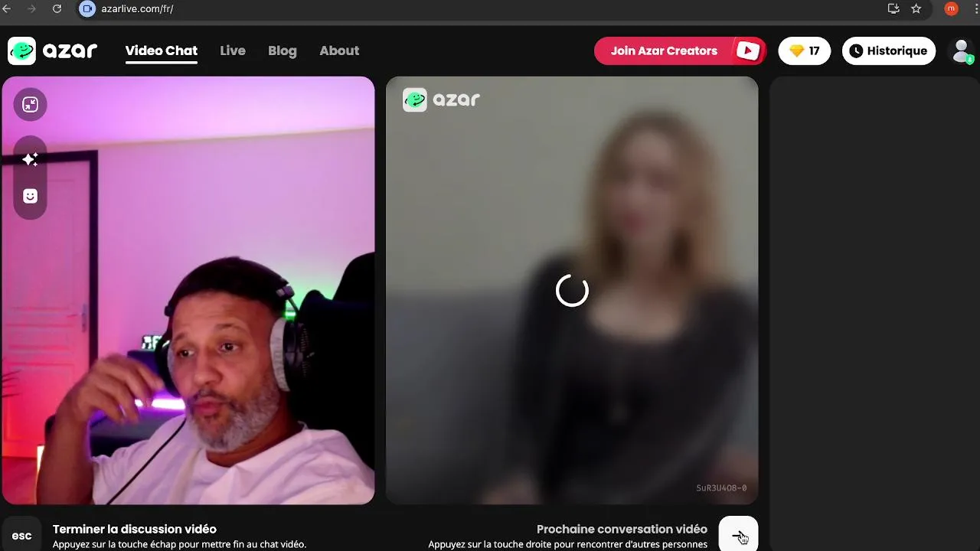This screenshot has height=551, width=980.
Task: Click the yellow gem icon
Action: pyautogui.click(x=796, y=51)
